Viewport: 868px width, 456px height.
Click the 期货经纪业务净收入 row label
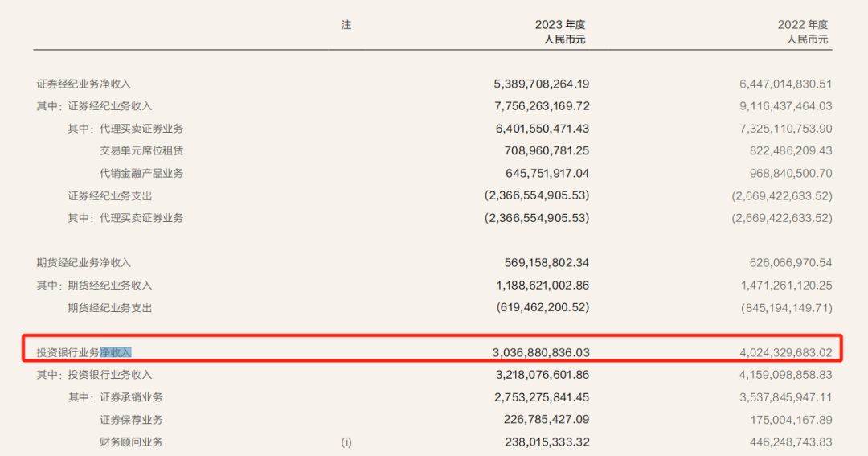[84, 263]
